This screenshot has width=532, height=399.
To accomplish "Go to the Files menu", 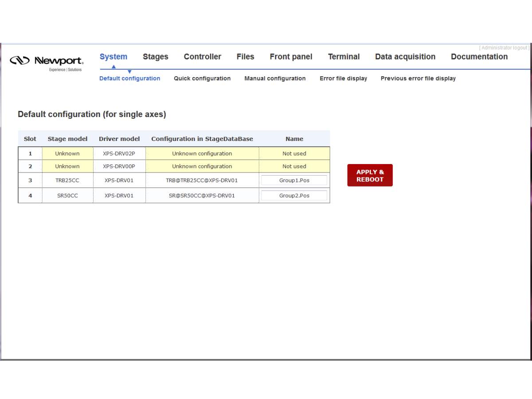I will pos(245,57).
